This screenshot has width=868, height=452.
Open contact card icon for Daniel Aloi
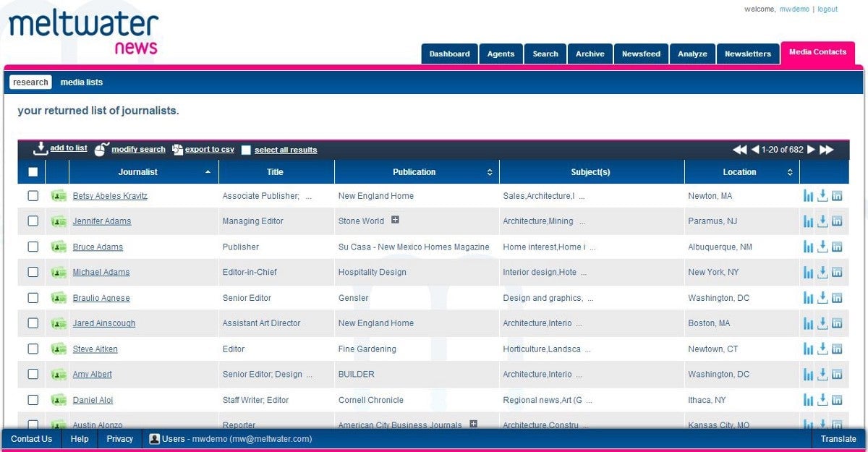[x=59, y=400]
